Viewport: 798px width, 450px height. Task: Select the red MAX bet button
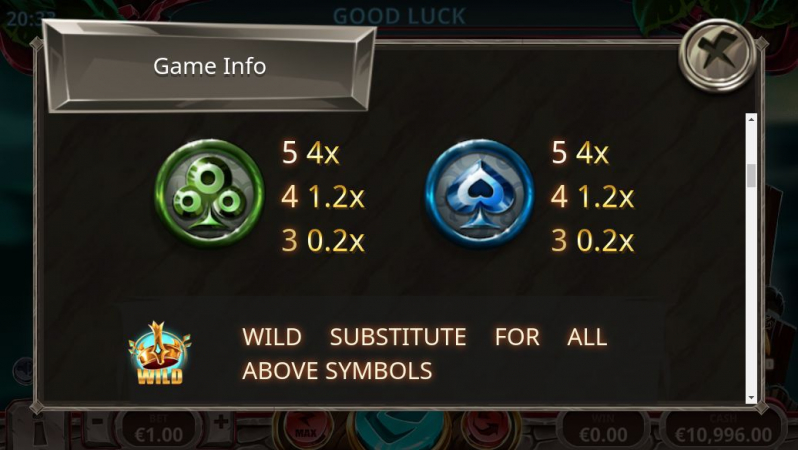click(x=304, y=429)
